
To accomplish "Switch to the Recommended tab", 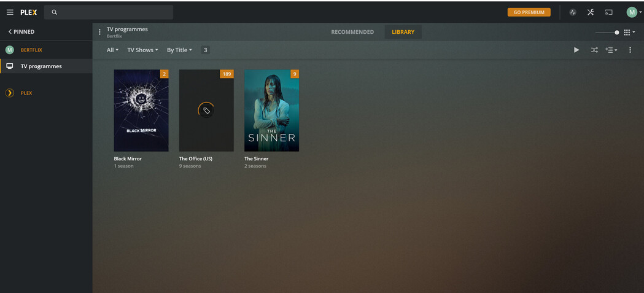I will pyautogui.click(x=352, y=32).
